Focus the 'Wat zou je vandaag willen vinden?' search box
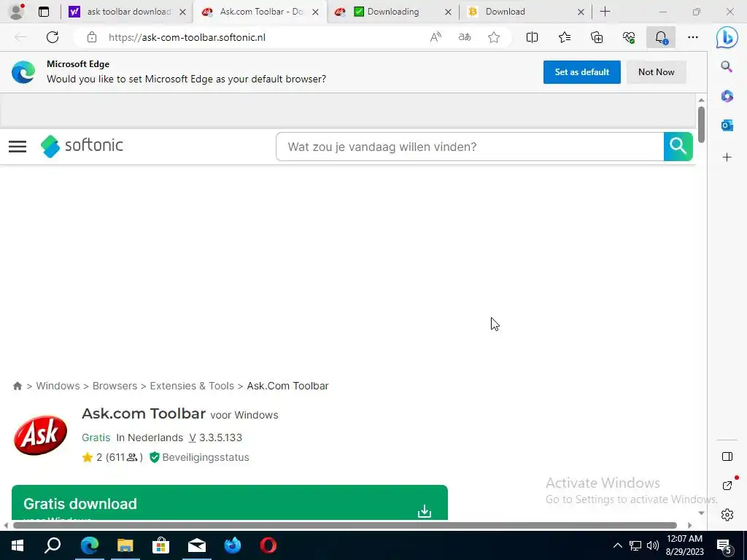 (x=470, y=147)
